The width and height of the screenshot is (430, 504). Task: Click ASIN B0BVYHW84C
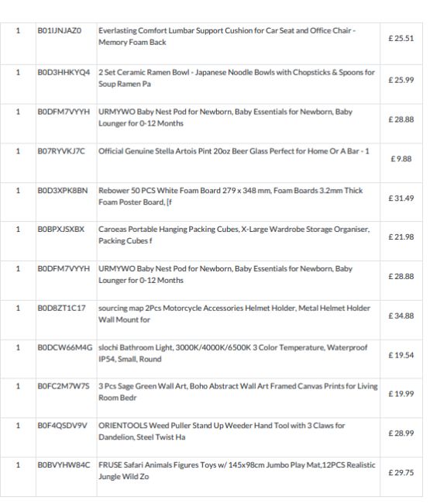64,465
